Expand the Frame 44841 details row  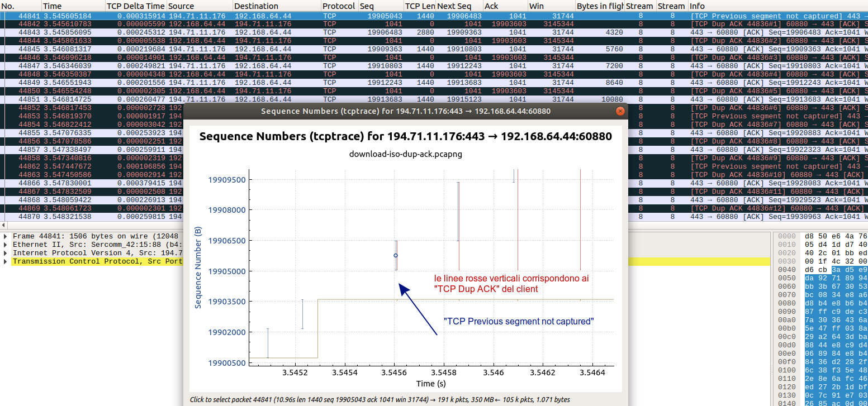tap(6, 236)
